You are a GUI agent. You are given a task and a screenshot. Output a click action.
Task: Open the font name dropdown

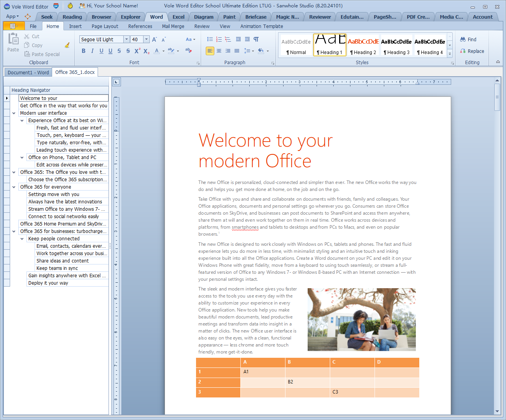(x=126, y=39)
